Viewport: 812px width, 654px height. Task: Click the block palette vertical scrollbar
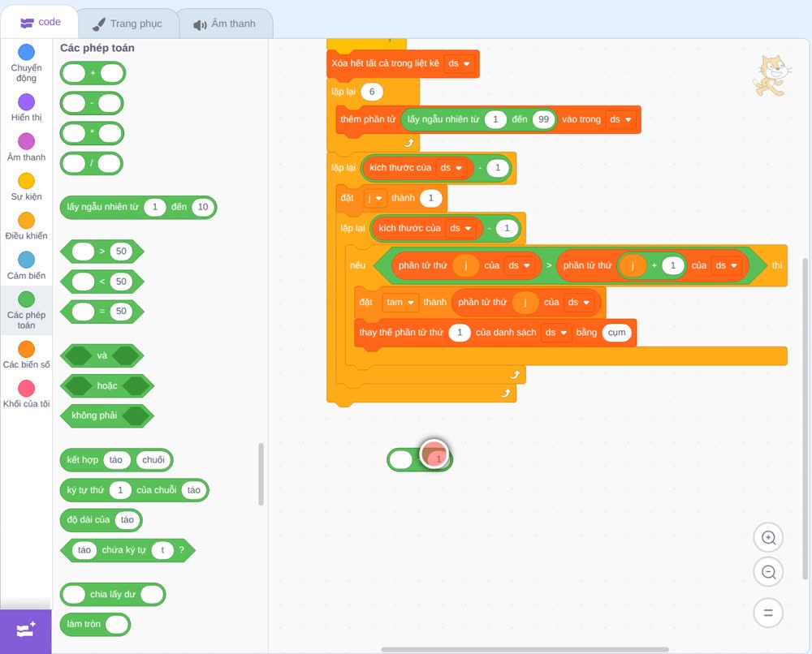[261, 473]
